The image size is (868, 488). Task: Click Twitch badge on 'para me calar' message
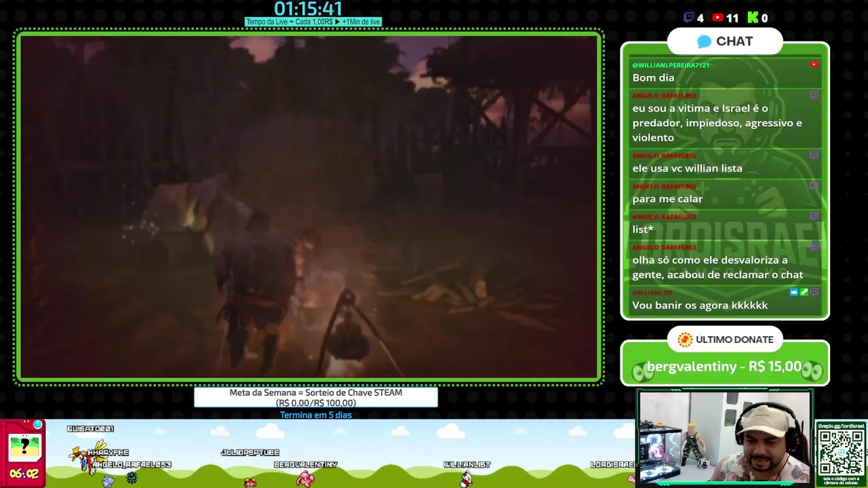814,186
